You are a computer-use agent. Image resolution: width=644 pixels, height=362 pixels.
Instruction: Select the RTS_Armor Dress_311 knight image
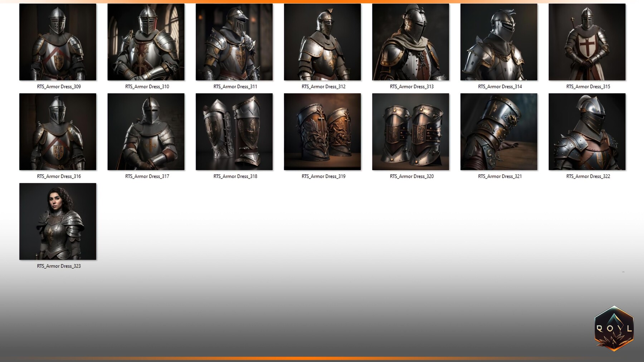(x=234, y=42)
